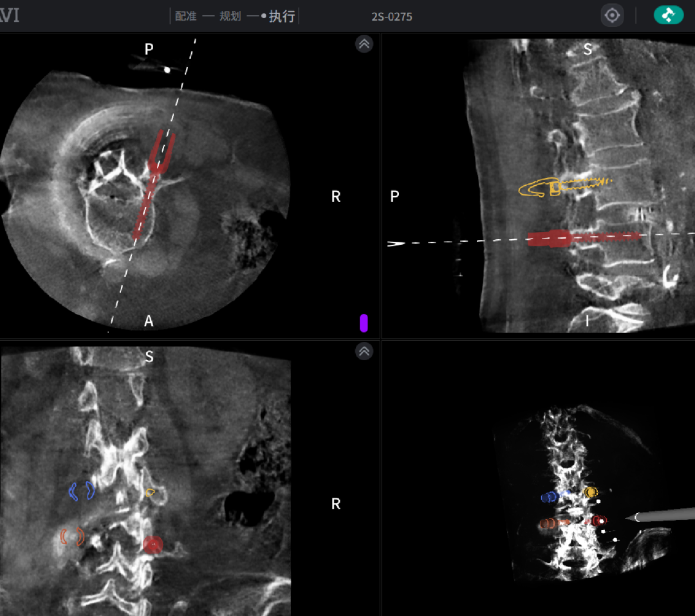Switch to the 规划 planning step
Viewport: 695px width, 616px height.
(230, 16)
